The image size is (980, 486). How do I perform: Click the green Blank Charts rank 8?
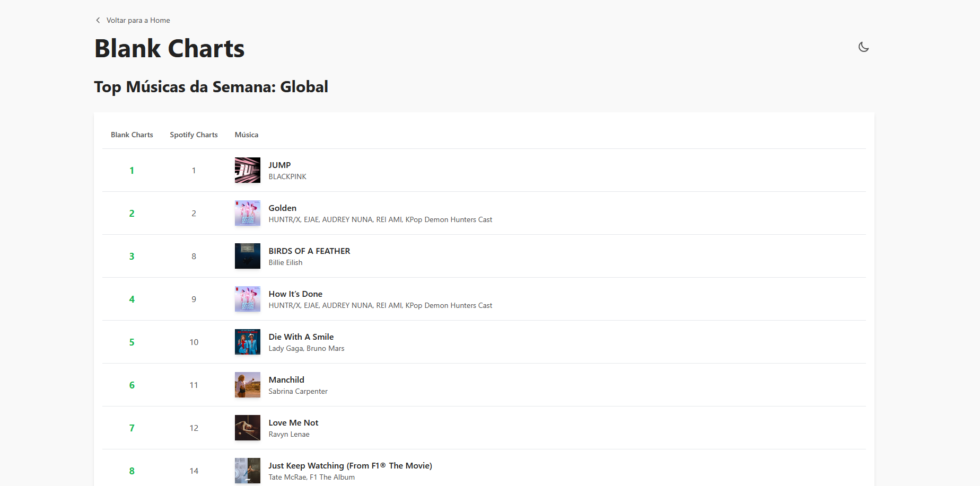click(132, 471)
